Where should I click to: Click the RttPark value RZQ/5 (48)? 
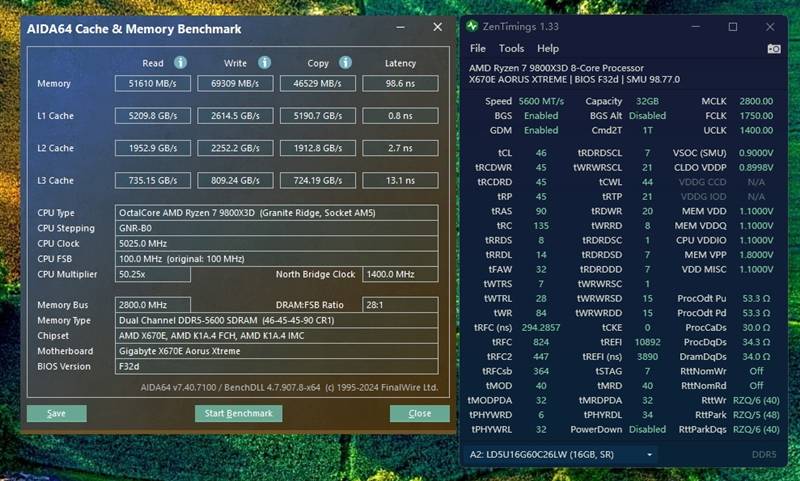756,415
